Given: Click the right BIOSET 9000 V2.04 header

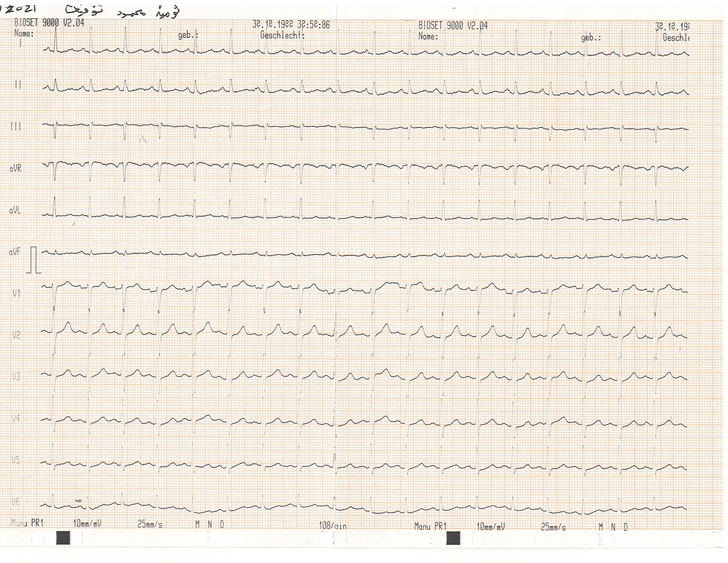Looking at the screenshot, I should (453, 26).
